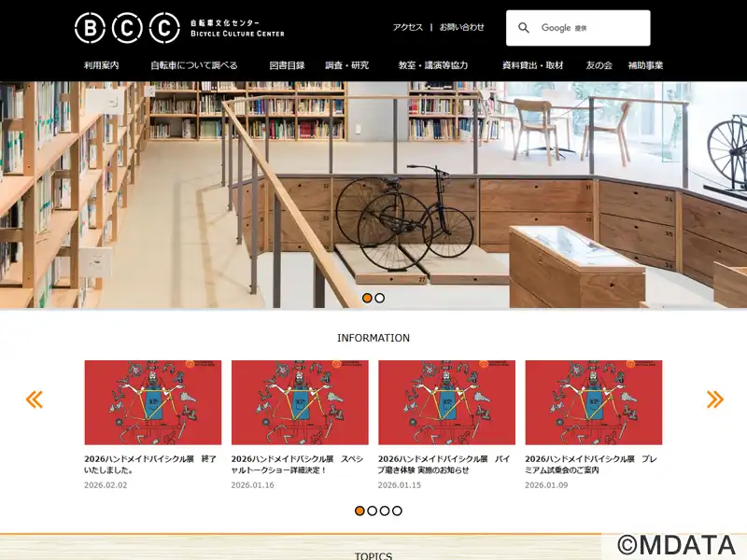Expand the 調査・研究 menu
Viewport: 747px width, 560px height.
(346, 65)
